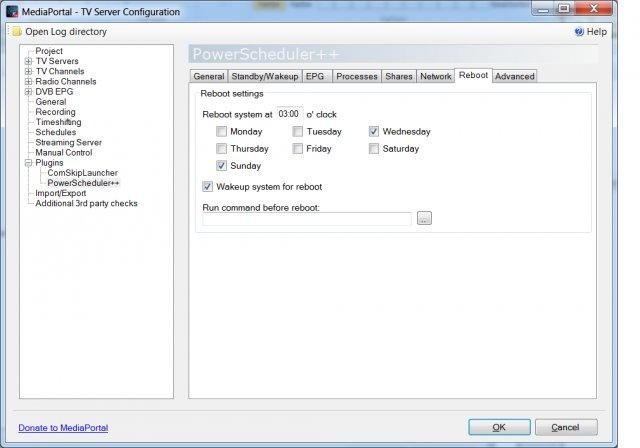This screenshot has width=640, height=448.
Task: Expand the DVB EPG tree node
Action: tap(28, 92)
